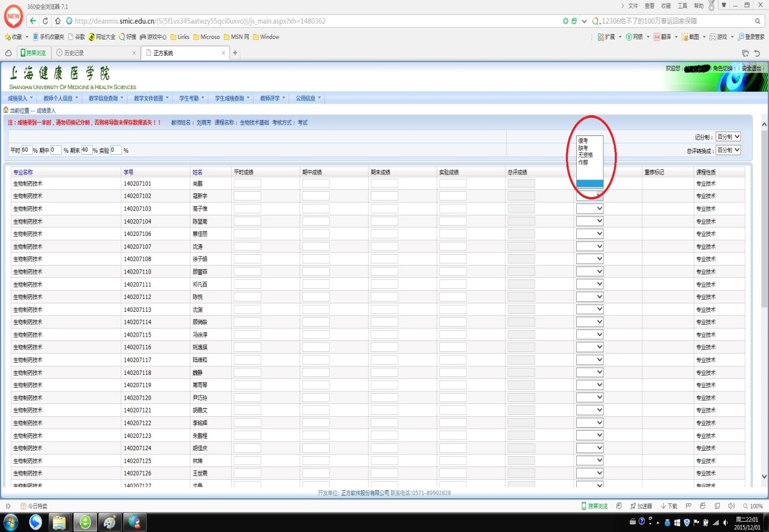The image size is (769, 532).
Task: Open the 记分制 scoring system dropdown
Action: coord(728,137)
